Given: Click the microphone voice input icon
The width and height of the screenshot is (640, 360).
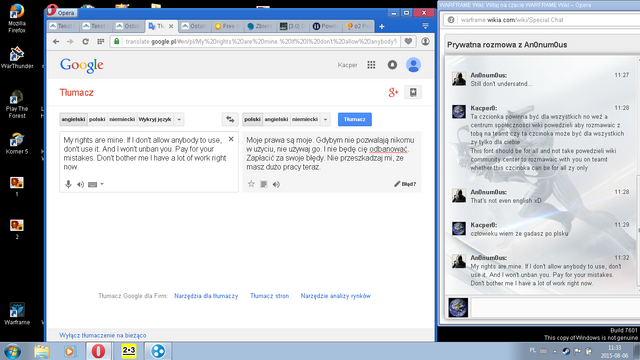Looking at the screenshot, I should click(69, 184).
